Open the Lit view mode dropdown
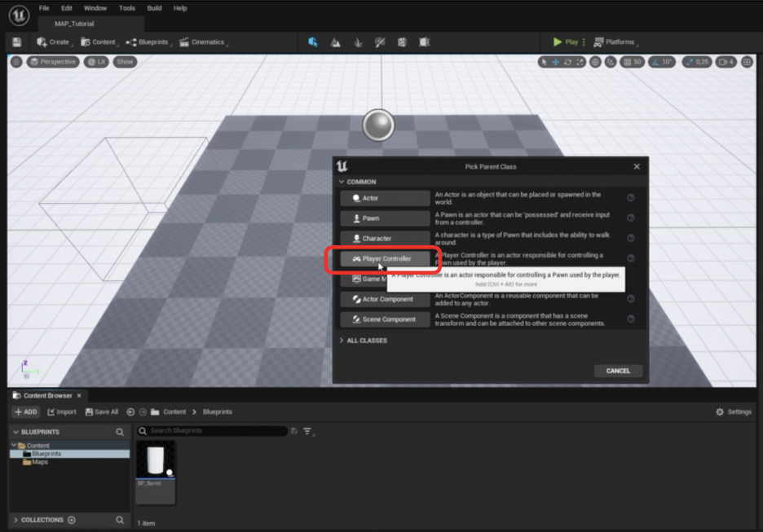The height and width of the screenshot is (532, 763). (96, 62)
